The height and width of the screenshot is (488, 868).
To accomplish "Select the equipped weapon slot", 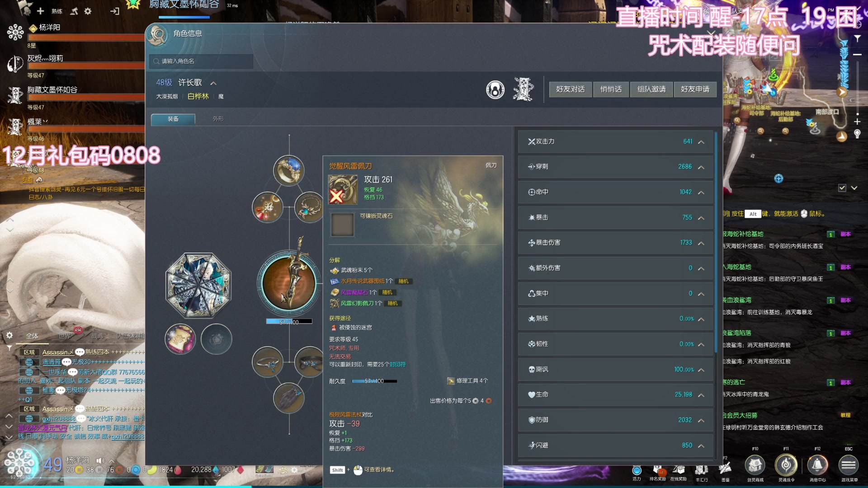I will tap(289, 283).
